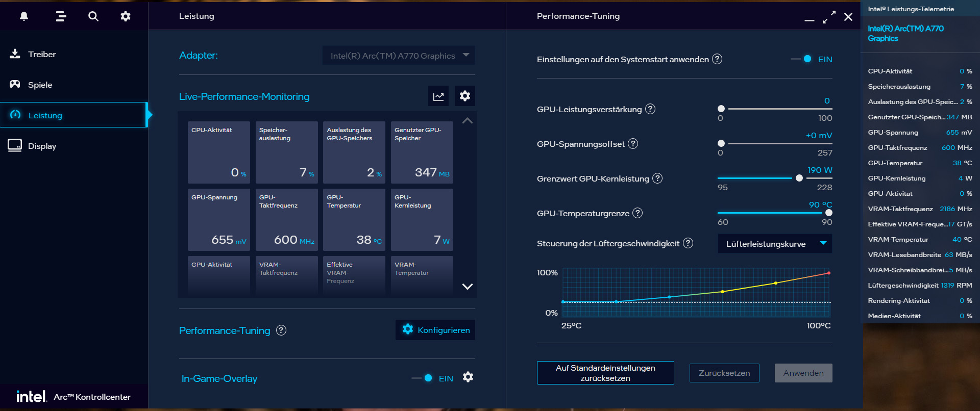The width and height of the screenshot is (980, 411).
Task: Open the notifications bell
Action: pyautogui.click(x=24, y=16)
